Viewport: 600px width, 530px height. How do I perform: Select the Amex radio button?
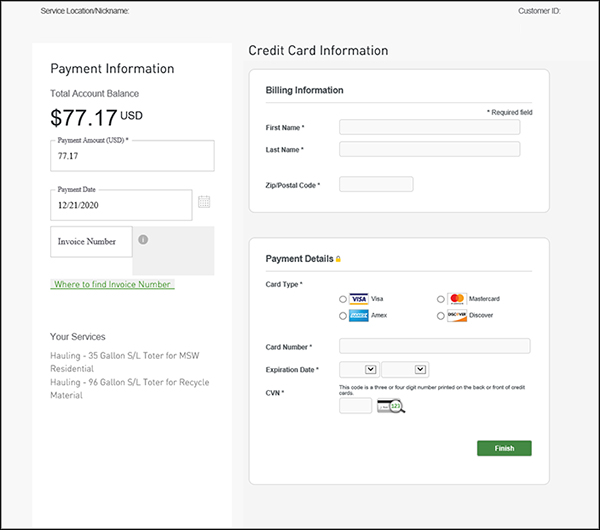point(344,316)
